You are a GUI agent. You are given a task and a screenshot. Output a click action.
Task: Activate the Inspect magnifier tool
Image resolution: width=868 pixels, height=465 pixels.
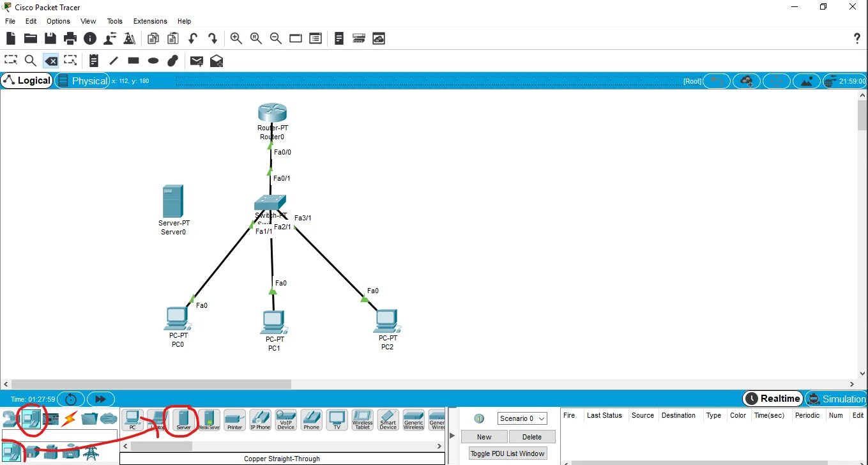pos(30,61)
